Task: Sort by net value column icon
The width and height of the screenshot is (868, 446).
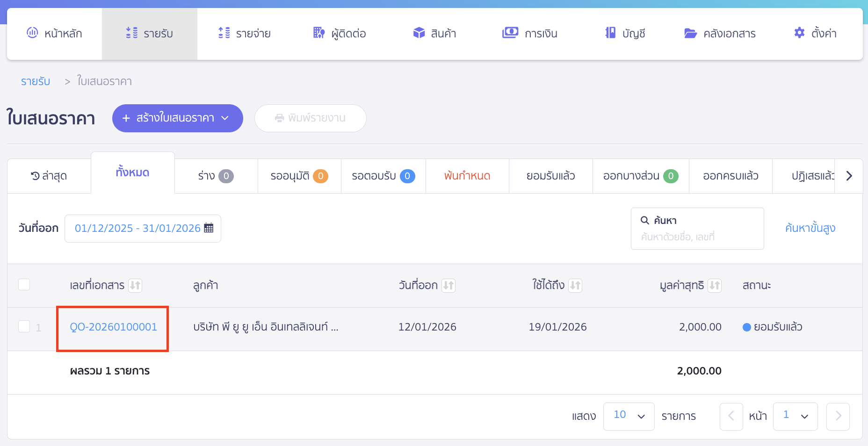Action: pos(714,285)
